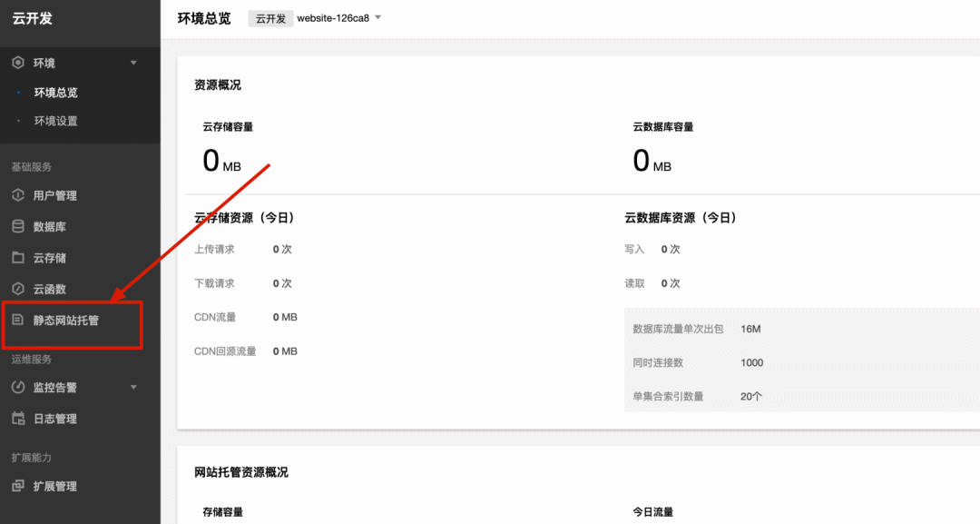Viewport: 980px width, 524px height.
Task: Click the 数据库 cylinder icon
Action: (x=18, y=226)
